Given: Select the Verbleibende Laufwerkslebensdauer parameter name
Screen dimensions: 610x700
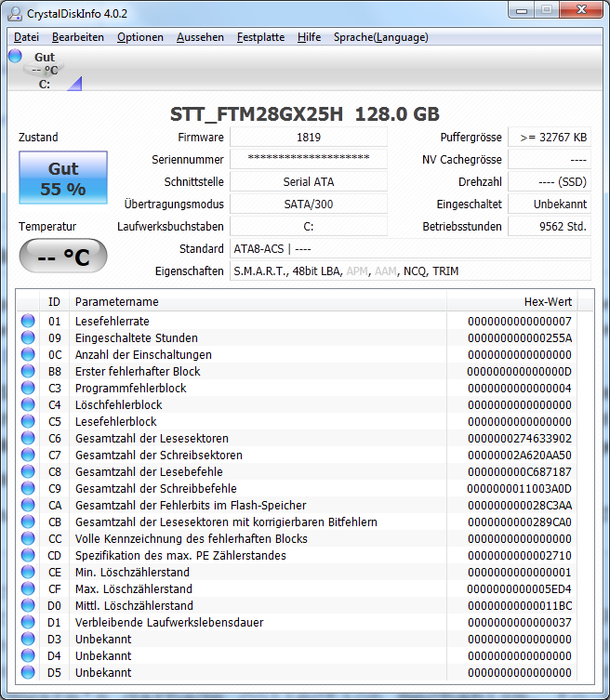Looking at the screenshot, I should [x=169, y=622].
